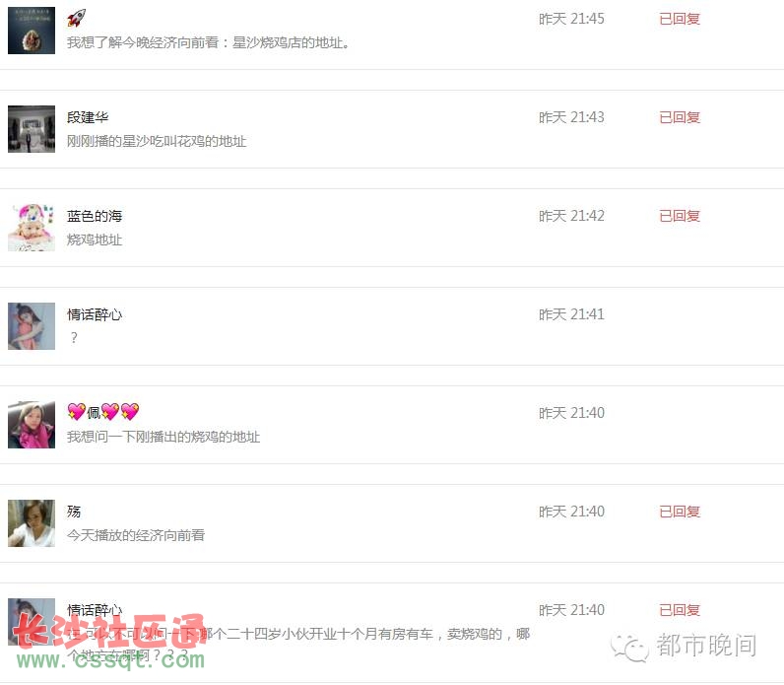Select the 已回复 status at 21:45
The height and width of the screenshot is (685, 784).
[680, 19]
